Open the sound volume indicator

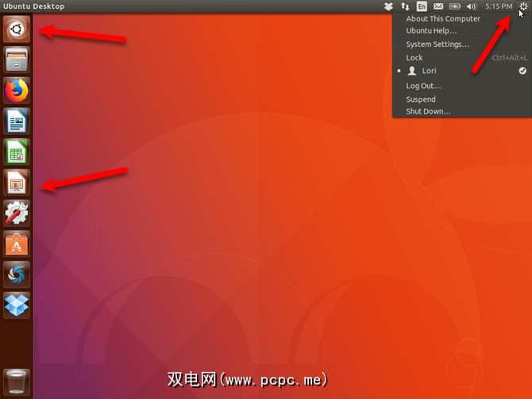(472, 6)
